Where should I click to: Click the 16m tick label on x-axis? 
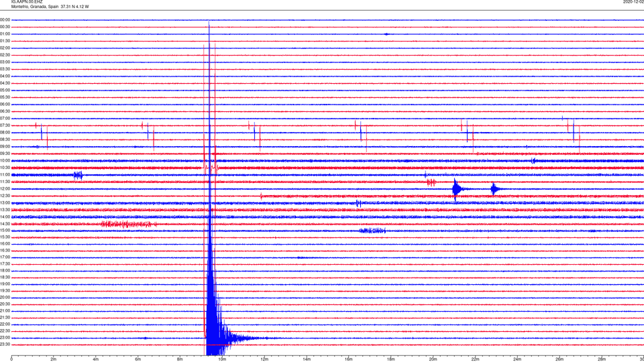pyautogui.click(x=349, y=359)
